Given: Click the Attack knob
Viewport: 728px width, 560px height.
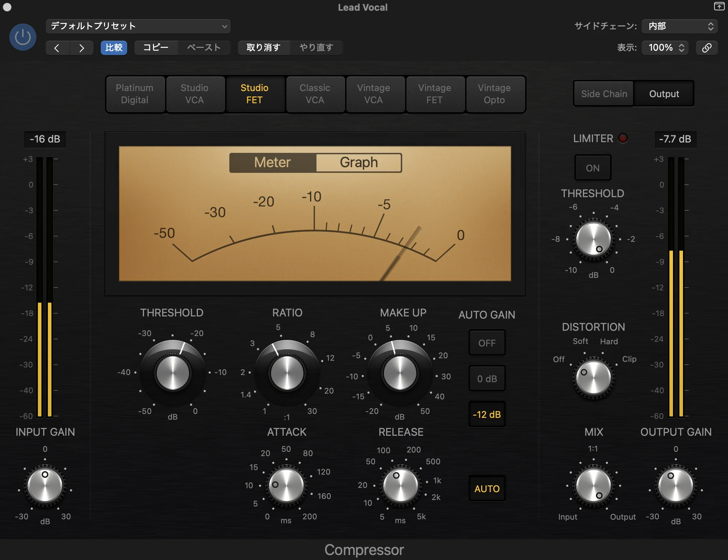Looking at the screenshot, I should (286, 486).
